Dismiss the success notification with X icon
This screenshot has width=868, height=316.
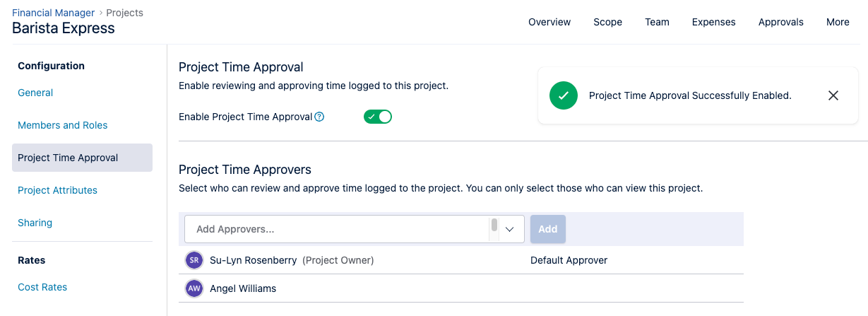(833, 95)
